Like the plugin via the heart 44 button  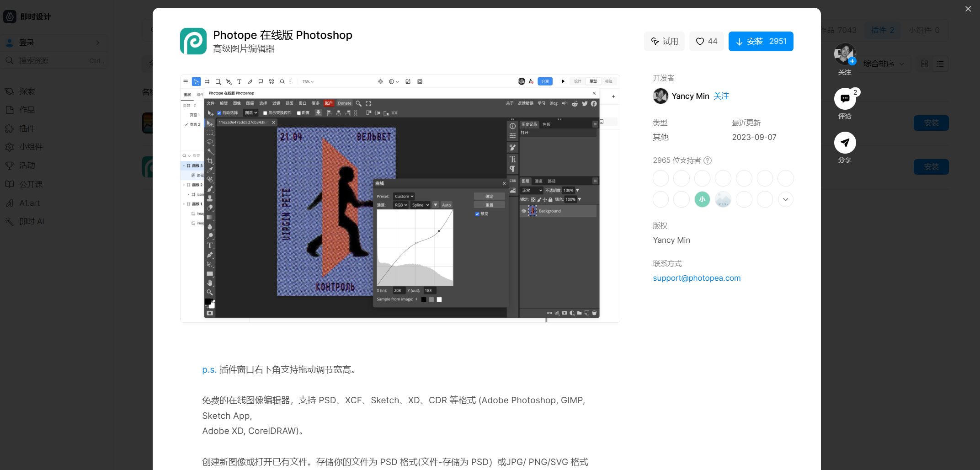(x=706, y=41)
